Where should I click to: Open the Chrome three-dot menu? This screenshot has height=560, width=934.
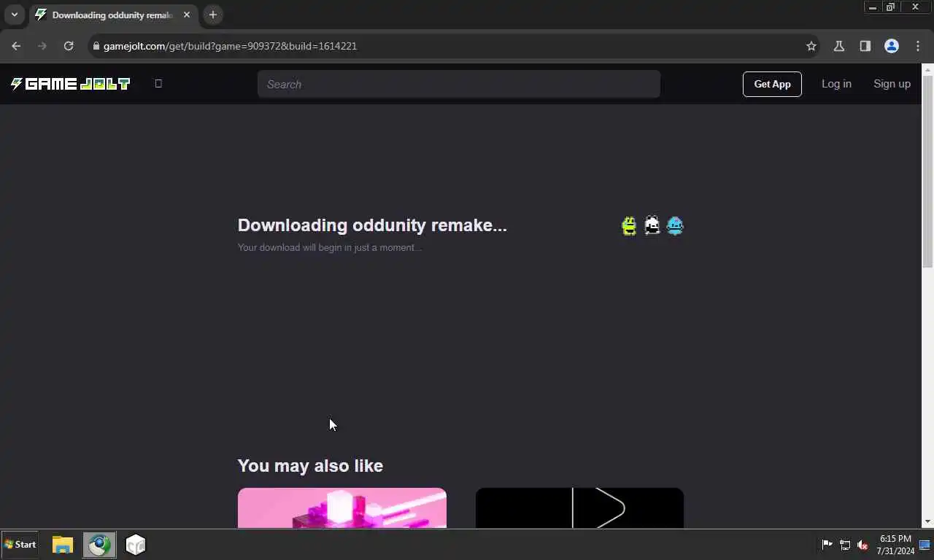[918, 46]
